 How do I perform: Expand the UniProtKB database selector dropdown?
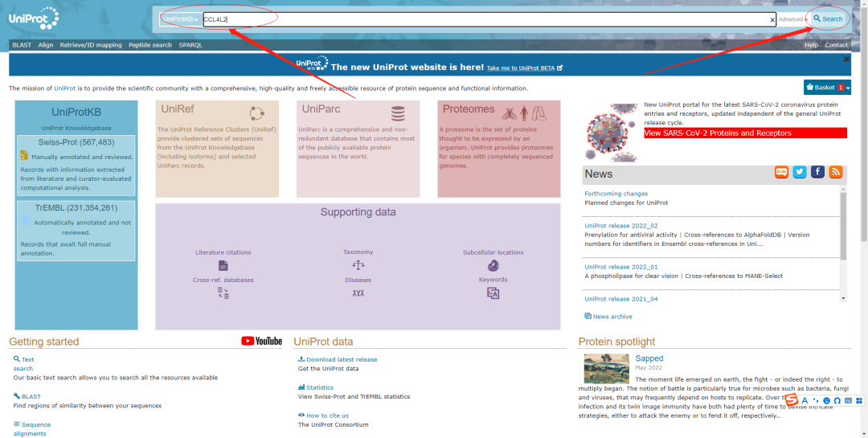[181, 19]
